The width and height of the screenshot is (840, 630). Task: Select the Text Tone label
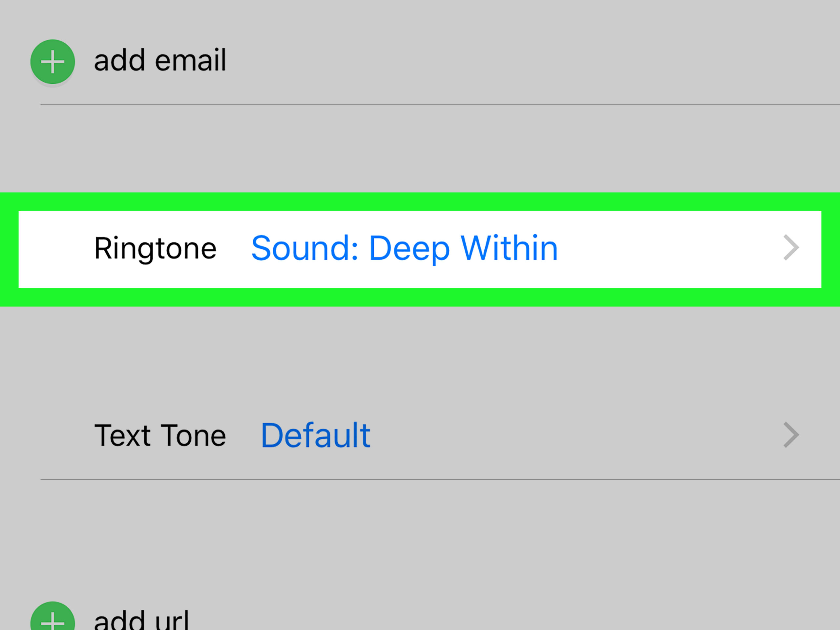[160, 435]
